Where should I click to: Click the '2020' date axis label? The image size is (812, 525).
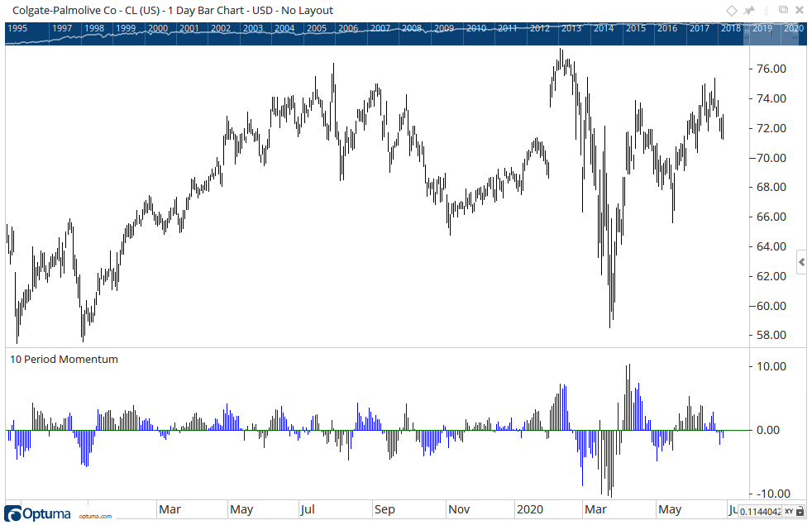click(x=530, y=509)
